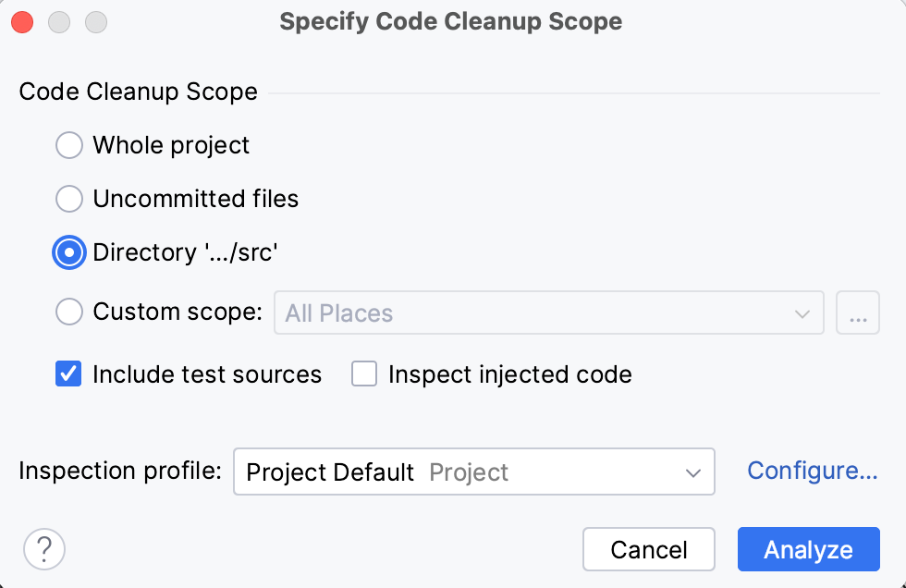The image size is (906, 588).
Task: Toggle the Include test sources checkbox off
Action: [67, 374]
